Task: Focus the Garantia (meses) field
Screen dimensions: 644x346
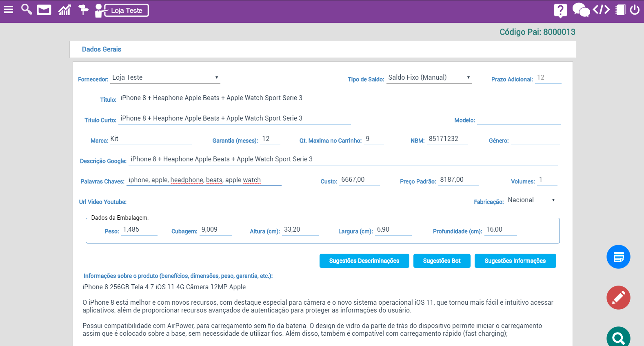Action: (x=270, y=139)
